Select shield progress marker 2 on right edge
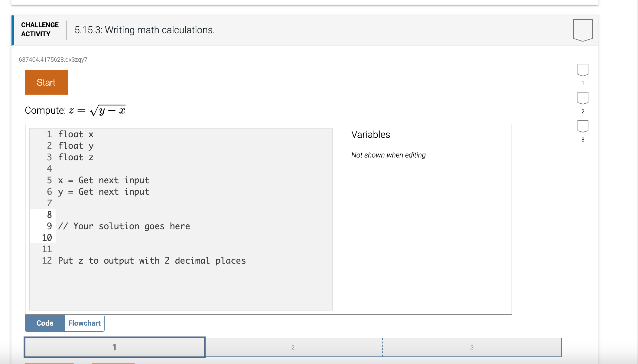 pos(582,98)
